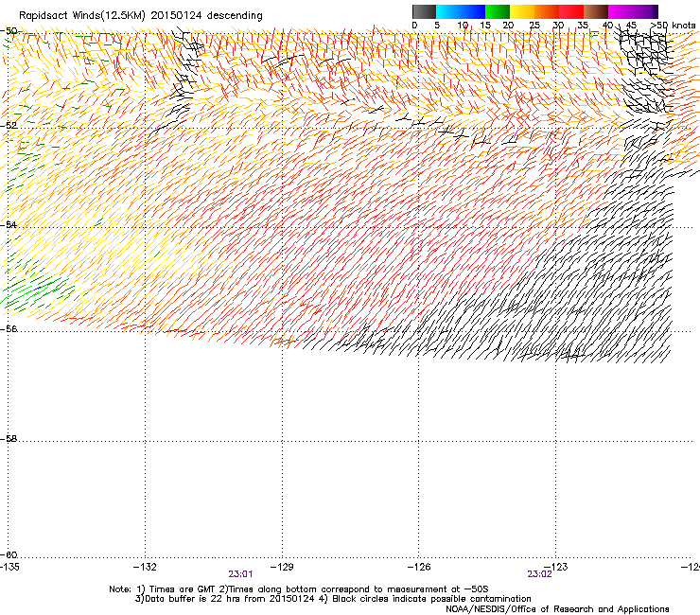Click the latitude label -60

pos(9,555)
